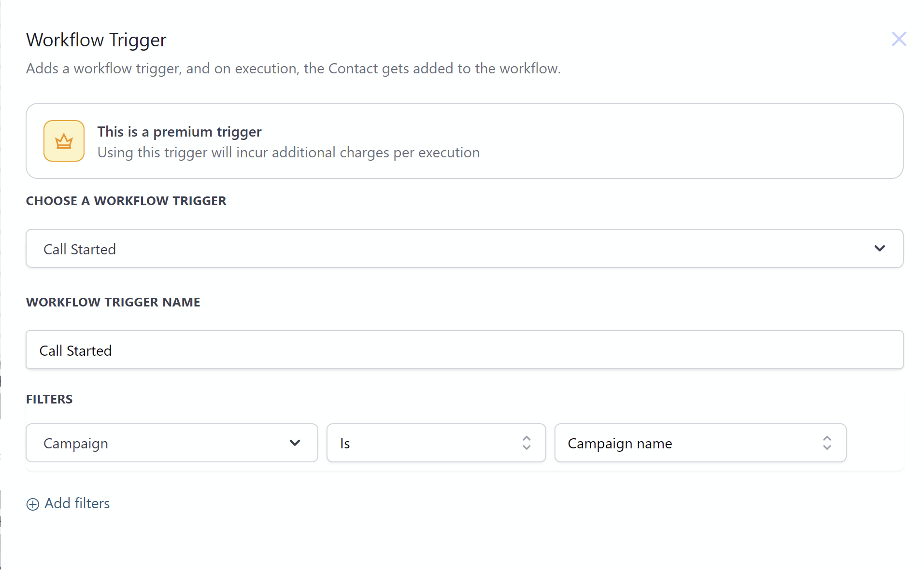924x570 pixels.
Task: Open the Is operator selector arrows
Action: pos(526,443)
